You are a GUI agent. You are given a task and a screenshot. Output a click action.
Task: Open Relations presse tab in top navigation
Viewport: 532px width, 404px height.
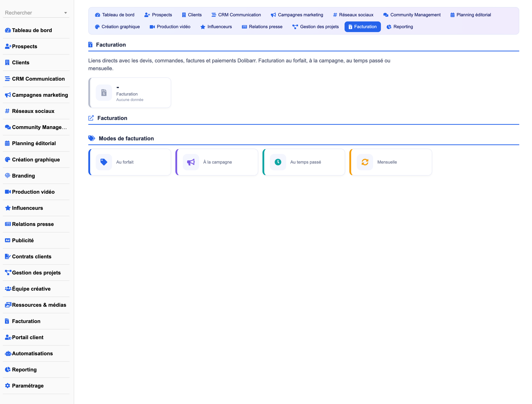[x=262, y=27]
